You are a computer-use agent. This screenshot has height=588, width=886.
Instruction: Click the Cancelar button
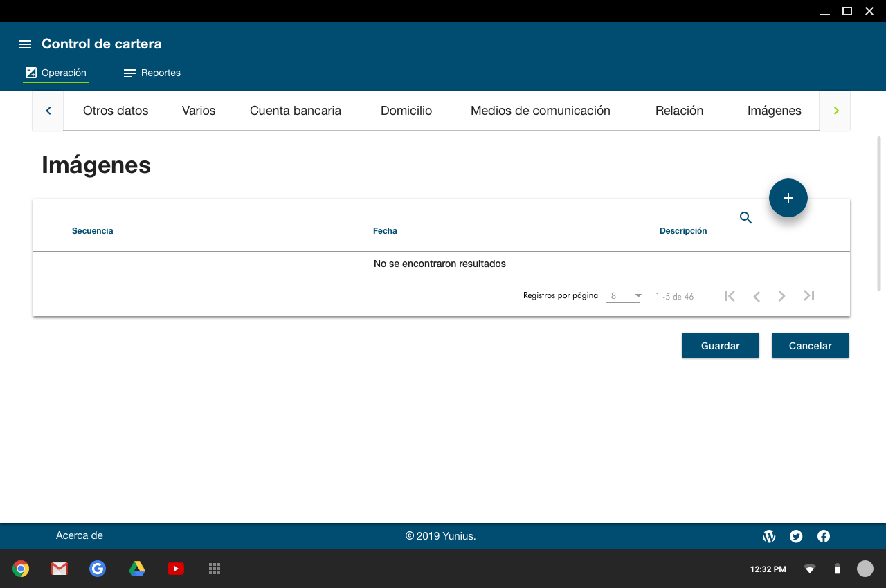[x=810, y=346]
